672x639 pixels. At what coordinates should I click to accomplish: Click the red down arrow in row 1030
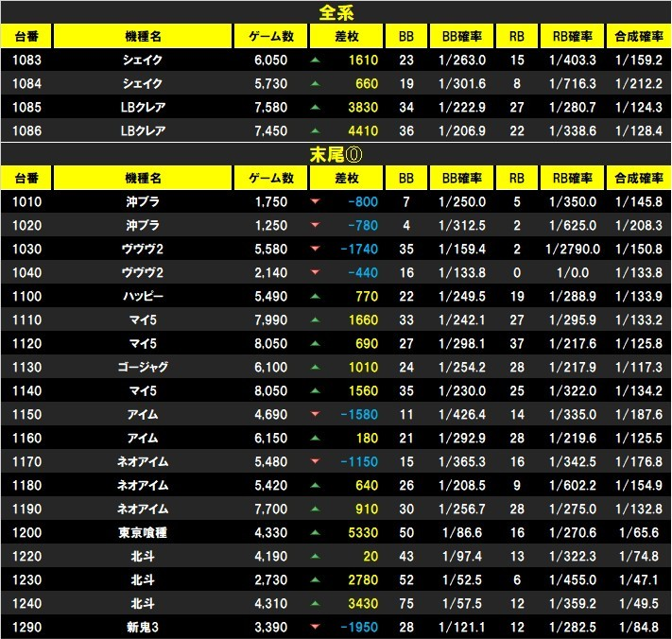tap(315, 249)
